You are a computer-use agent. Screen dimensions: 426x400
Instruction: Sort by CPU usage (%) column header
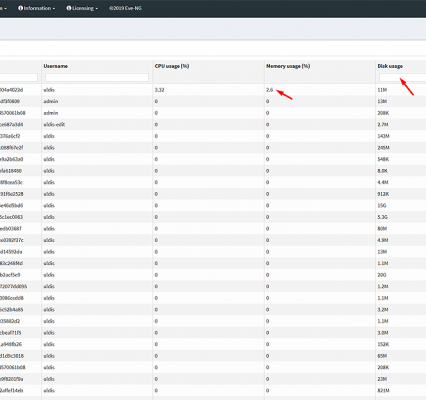[x=172, y=66]
